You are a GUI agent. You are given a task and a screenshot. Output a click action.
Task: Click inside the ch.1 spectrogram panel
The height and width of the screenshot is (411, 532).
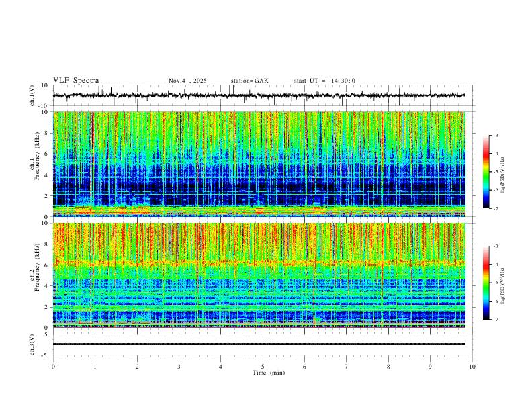pos(259,164)
